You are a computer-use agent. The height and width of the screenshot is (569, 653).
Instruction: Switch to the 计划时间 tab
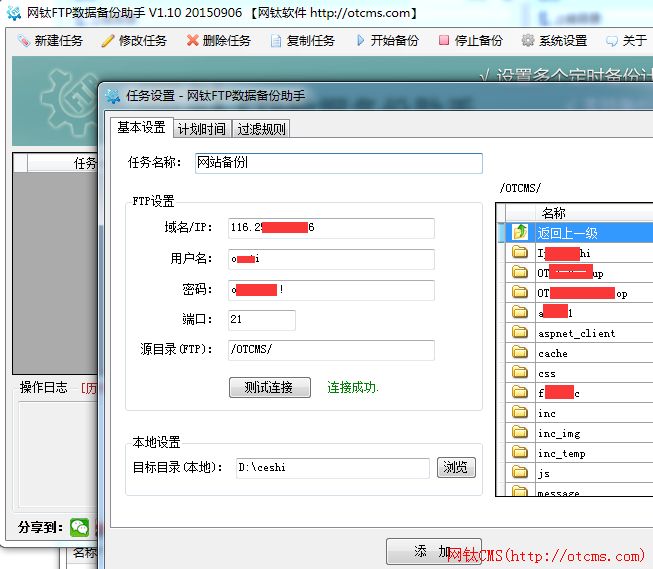[x=202, y=129]
